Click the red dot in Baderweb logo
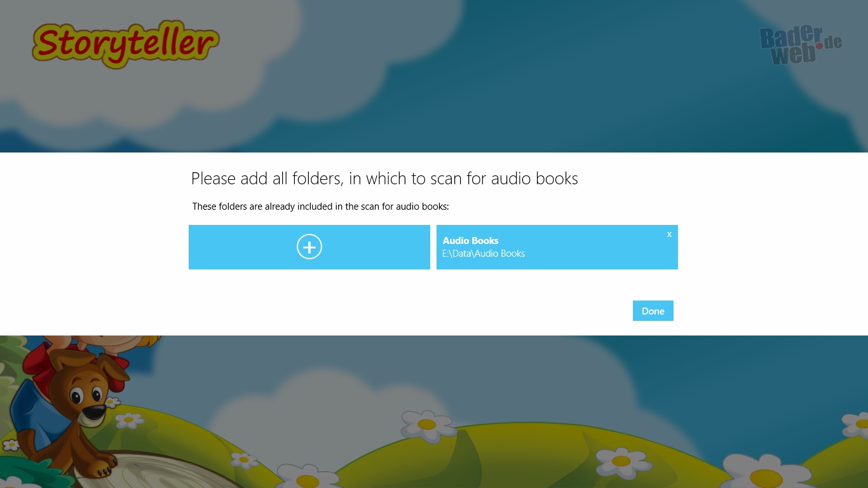Viewport: 868px width, 488px height. pos(819,47)
